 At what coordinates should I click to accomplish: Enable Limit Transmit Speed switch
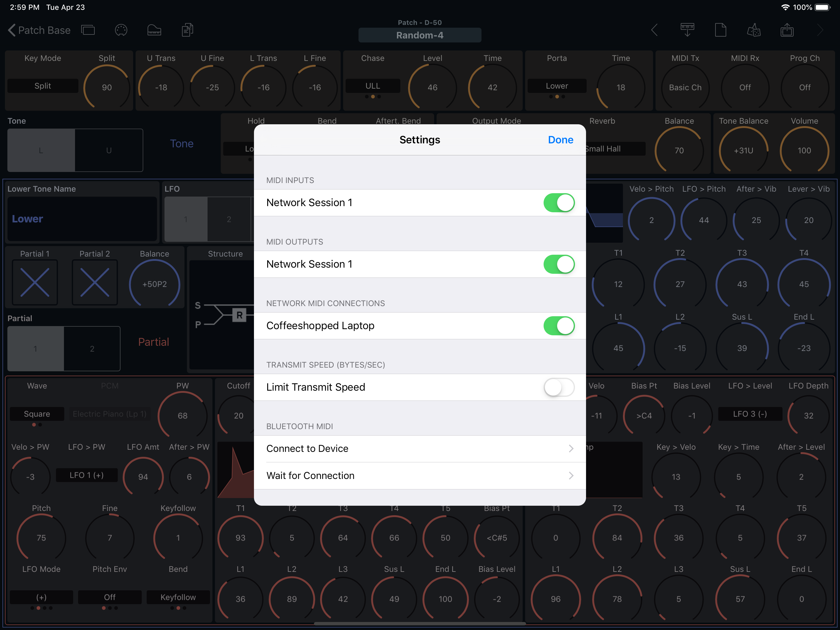click(559, 387)
